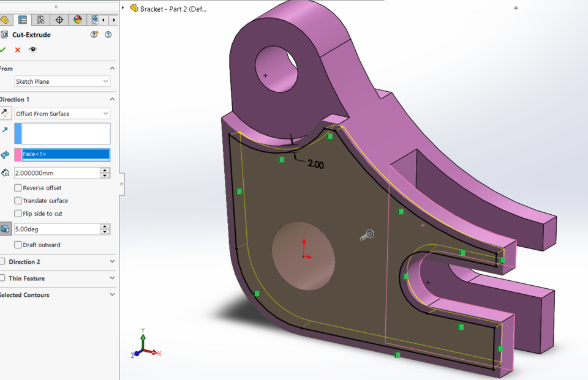Expand the Selected Contours section
Image resolution: width=588 pixels, height=380 pixels.
pyautogui.click(x=111, y=294)
